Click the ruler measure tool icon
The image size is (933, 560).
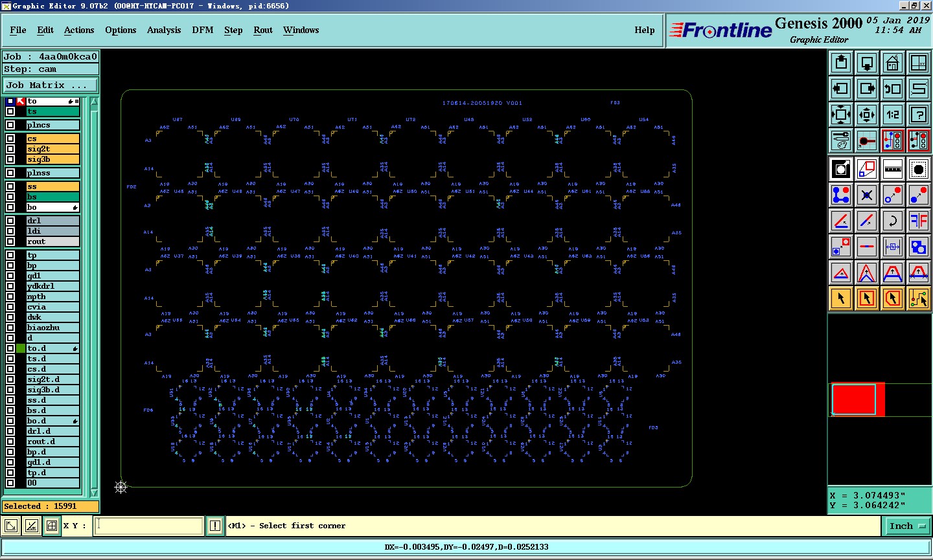pyautogui.click(x=893, y=169)
